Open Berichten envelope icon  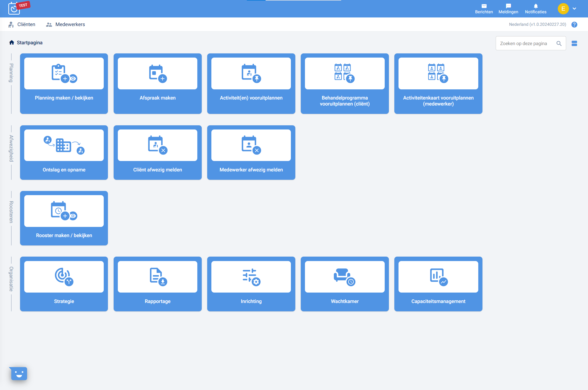(484, 6)
